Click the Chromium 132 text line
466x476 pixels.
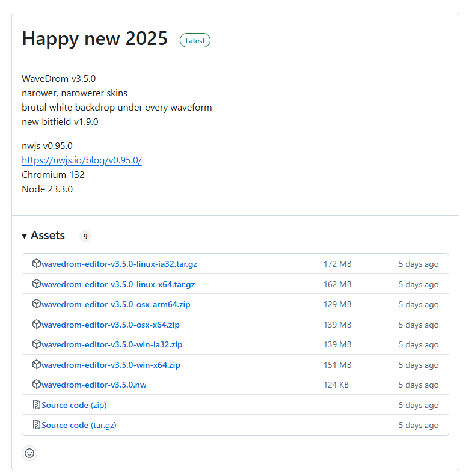click(53, 175)
